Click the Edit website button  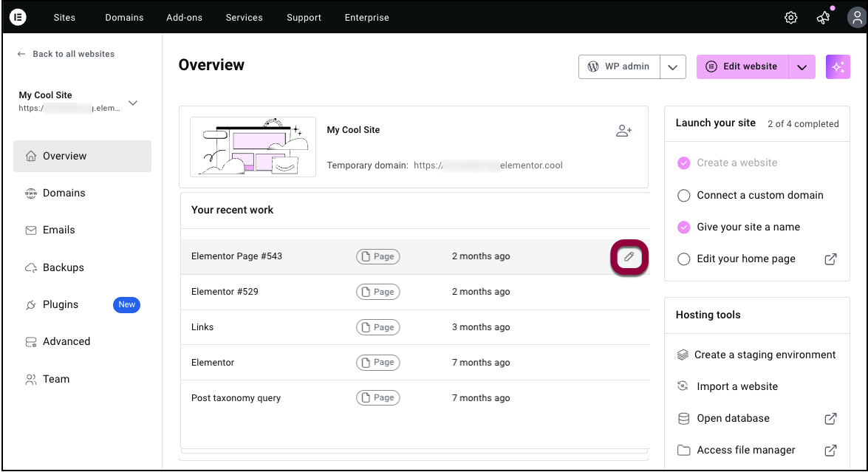point(742,67)
